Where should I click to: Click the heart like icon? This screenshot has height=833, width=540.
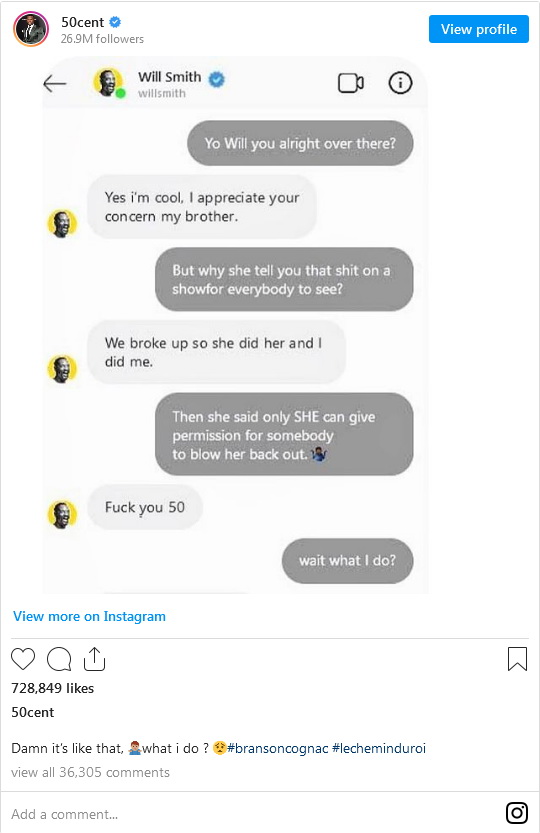(23, 659)
